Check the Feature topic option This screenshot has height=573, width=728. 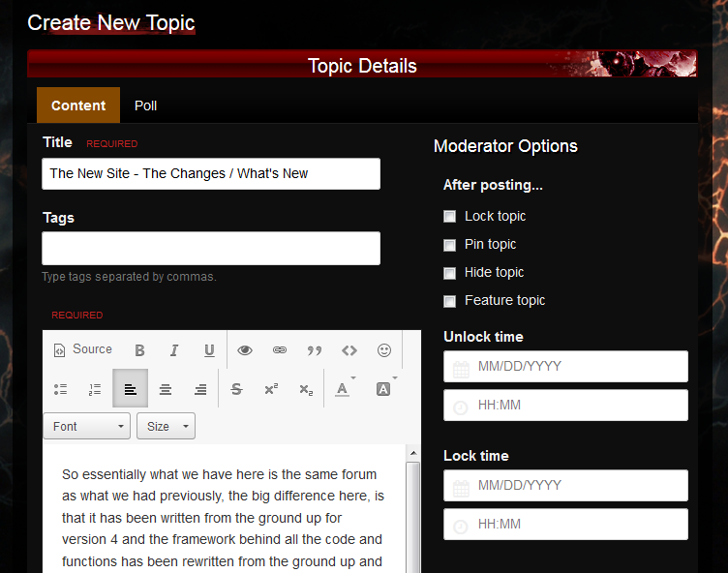(x=449, y=301)
